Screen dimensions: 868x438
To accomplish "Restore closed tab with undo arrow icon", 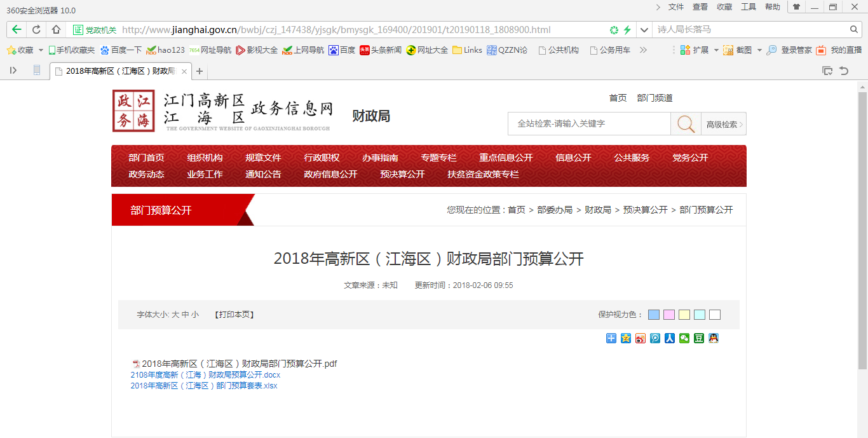I will pos(844,71).
